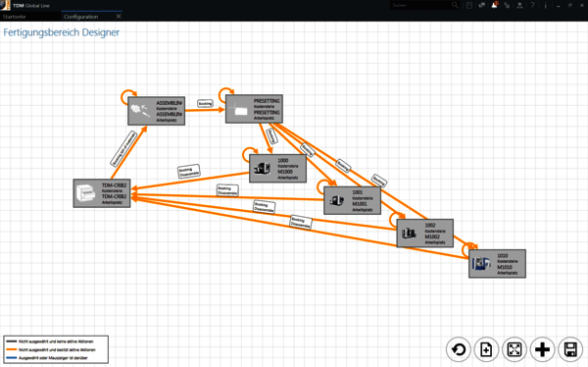Click the new document button
This screenshot has width=588, height=367.
point(486,349)
